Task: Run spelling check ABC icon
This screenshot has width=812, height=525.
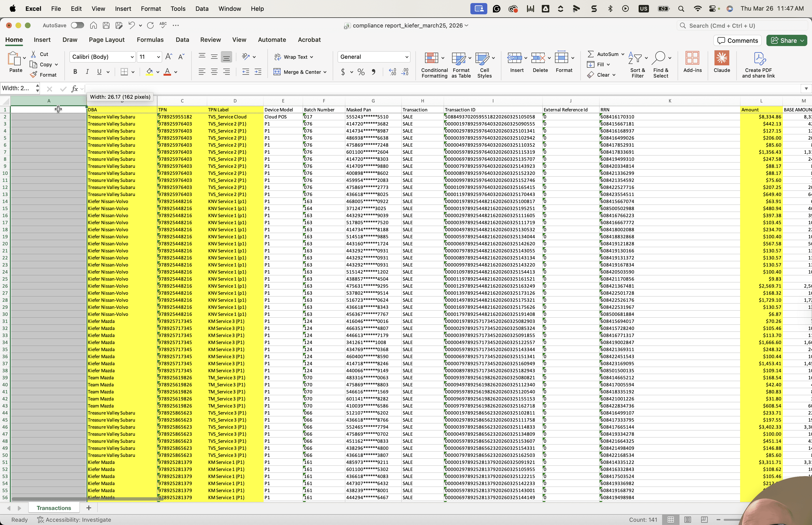Action: [163, 25]
